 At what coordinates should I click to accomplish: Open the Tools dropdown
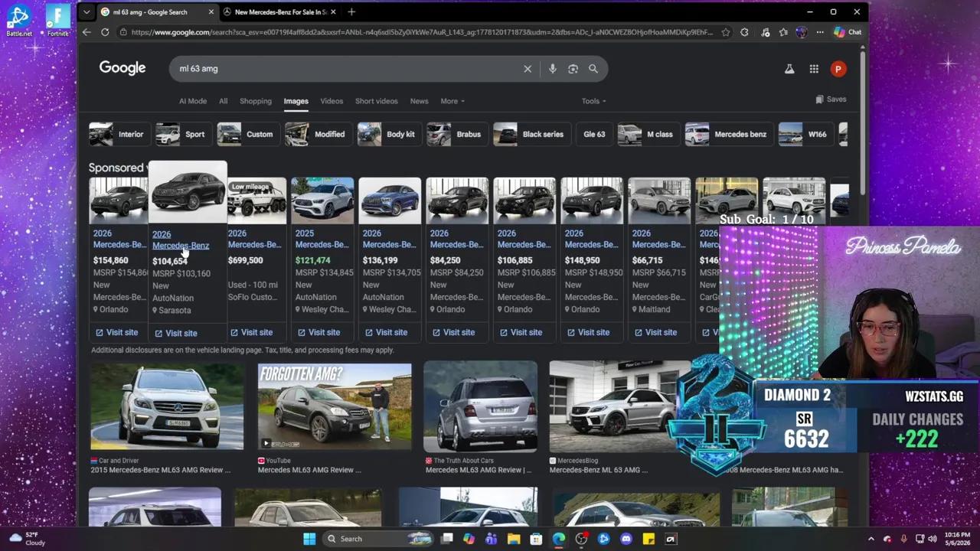[593, 101]
